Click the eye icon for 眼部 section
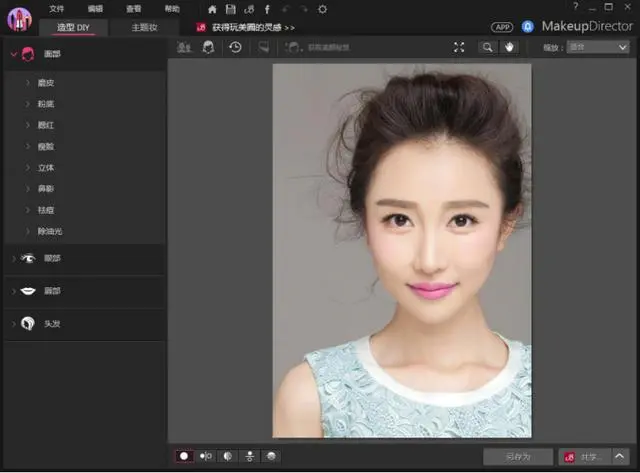Image resolution: width=640 pixels, height=473 pixels. pyautogui.click(x=28, y=258)
